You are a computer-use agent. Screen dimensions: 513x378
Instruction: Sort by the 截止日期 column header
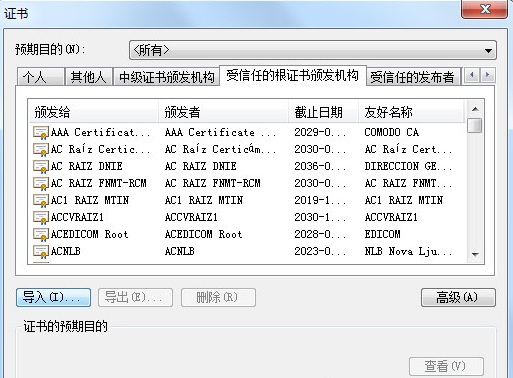[323, 112]
